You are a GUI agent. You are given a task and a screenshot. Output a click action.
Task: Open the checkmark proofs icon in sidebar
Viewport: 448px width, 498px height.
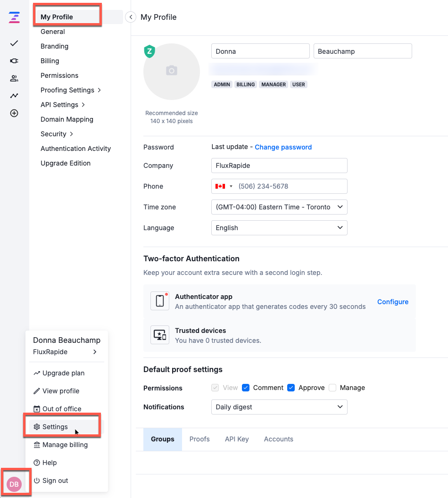pyautogui.click(x=14, y=43)
